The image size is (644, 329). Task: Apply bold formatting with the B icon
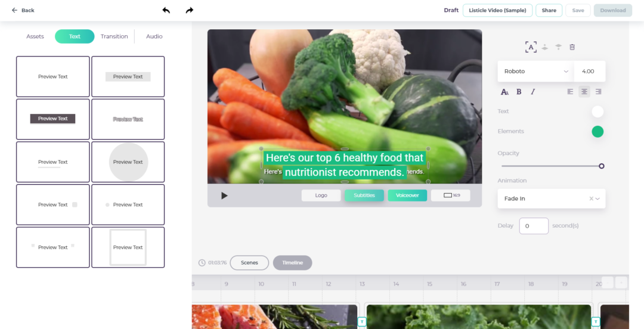click(519, 92)
